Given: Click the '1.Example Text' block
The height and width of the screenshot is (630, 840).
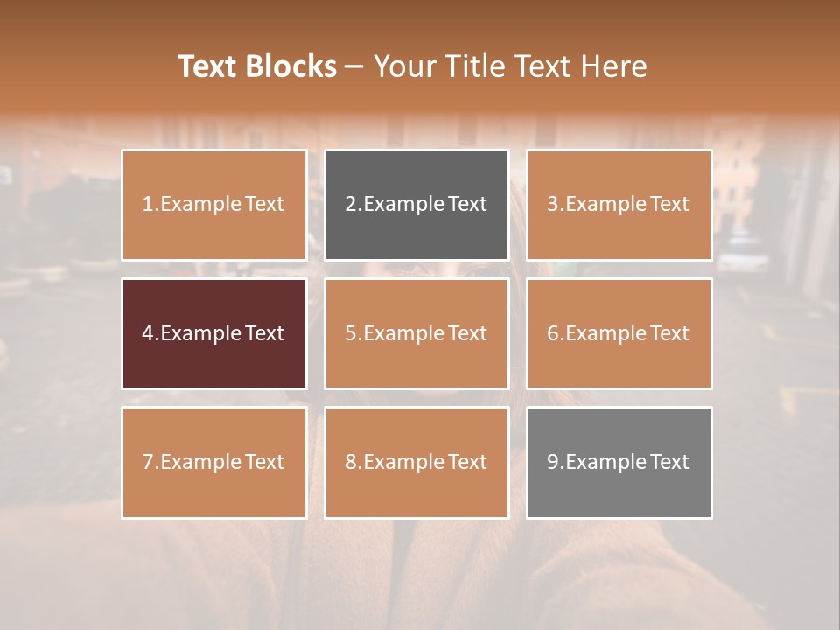Looking at the screenshot, I should tap(214, 205).
